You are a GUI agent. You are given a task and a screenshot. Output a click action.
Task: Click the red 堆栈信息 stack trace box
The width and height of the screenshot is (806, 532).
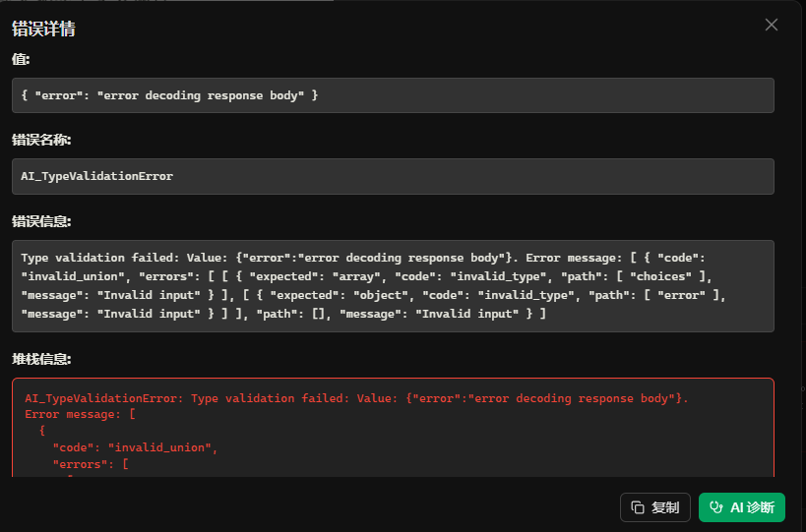pyautogui.click(x=393, y=428)
